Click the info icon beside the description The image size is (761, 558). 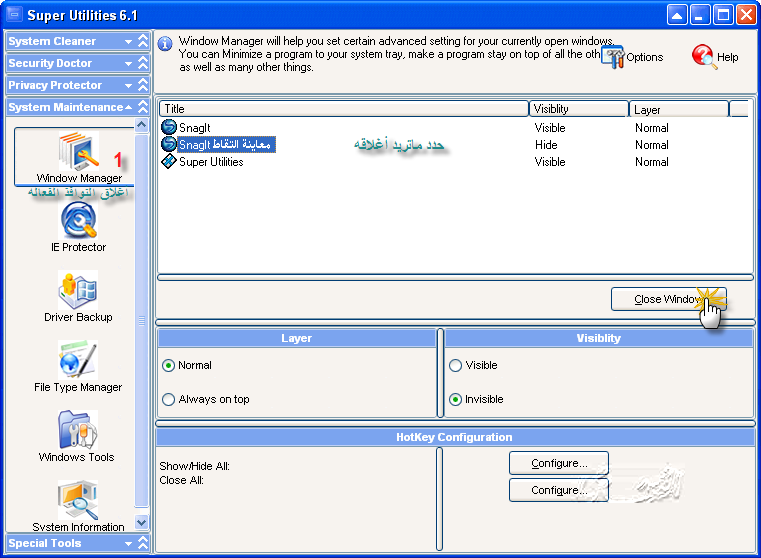(x=165, y=44)
